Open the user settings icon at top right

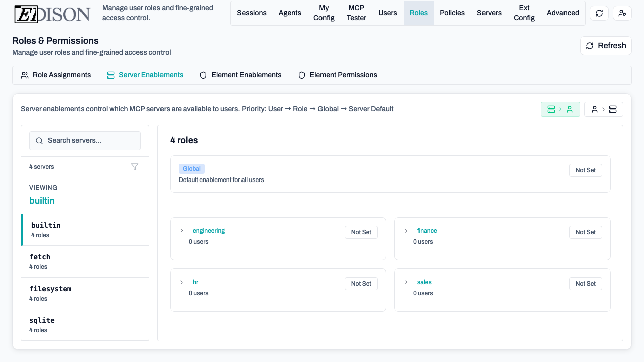(x=622, y=13)
